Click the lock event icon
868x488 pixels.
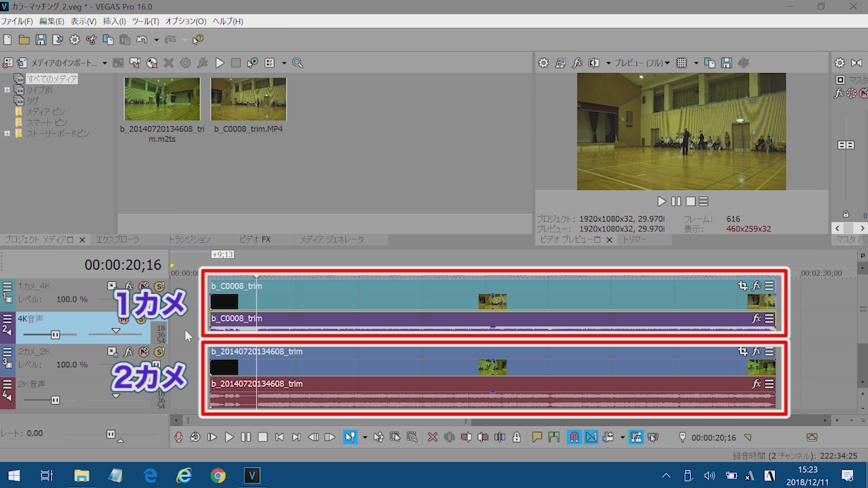[x=517, y=437]
